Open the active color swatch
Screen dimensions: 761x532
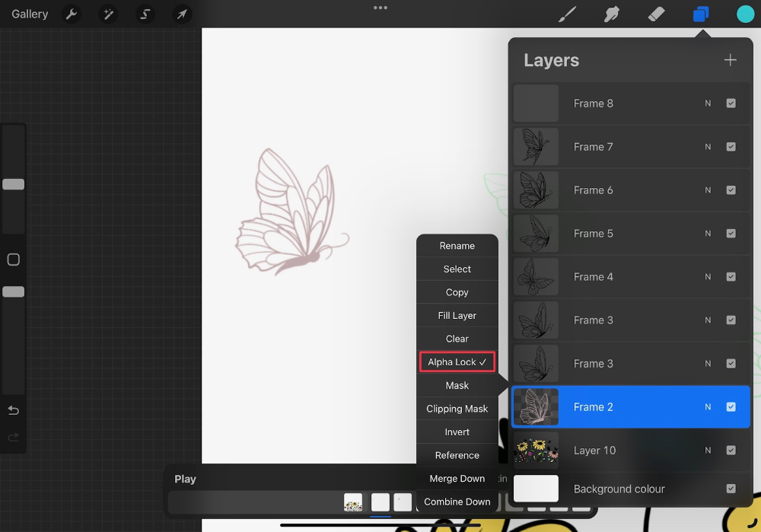745,14
